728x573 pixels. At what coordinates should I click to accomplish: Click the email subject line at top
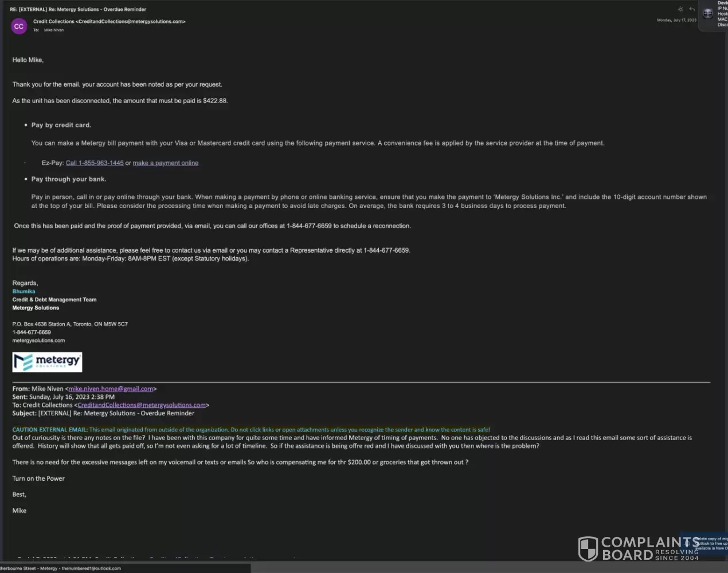(x=78, y=9)
